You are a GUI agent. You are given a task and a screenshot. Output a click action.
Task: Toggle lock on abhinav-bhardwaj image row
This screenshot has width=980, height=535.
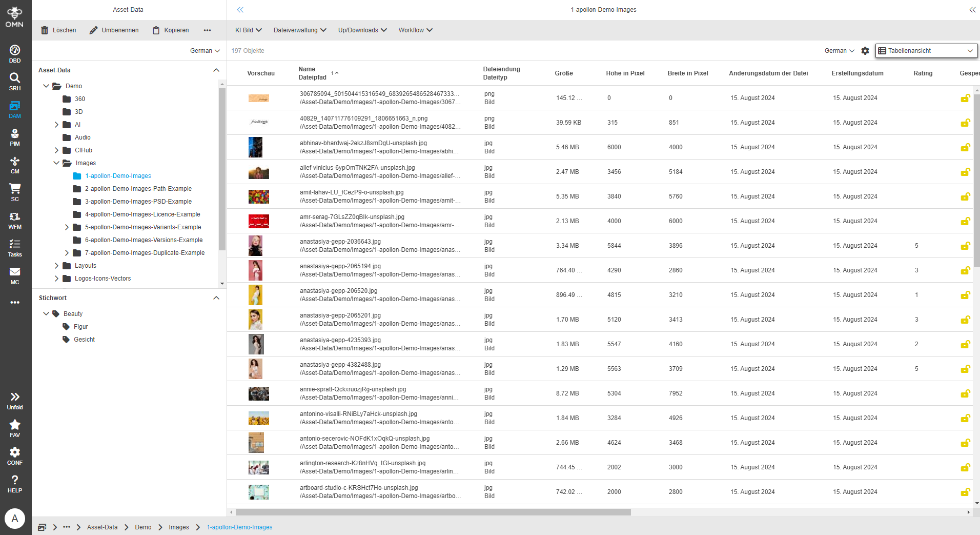click(965, 147)
